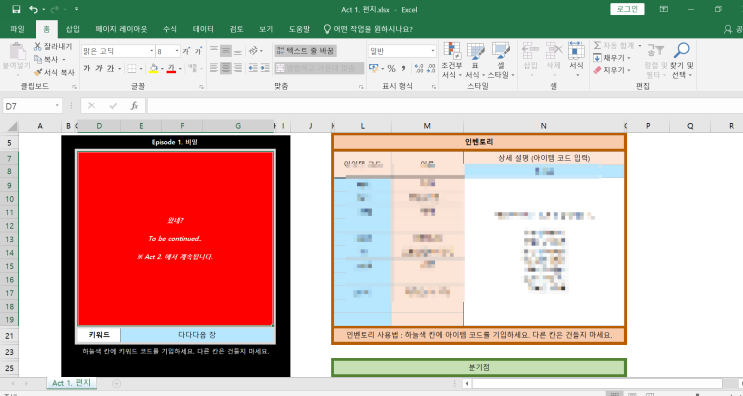Open the font size dropdown

pos(177,51)
